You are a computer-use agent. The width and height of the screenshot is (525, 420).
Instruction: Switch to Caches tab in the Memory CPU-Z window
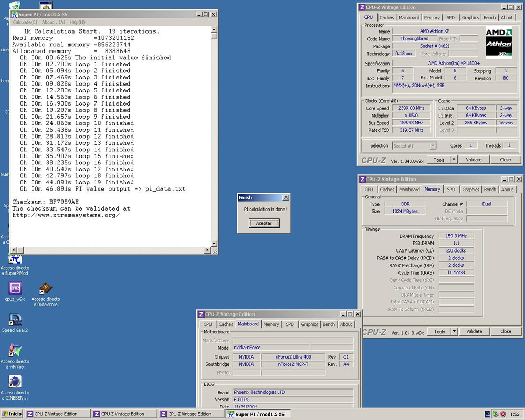pyautogui.click(x=387, y=190)
